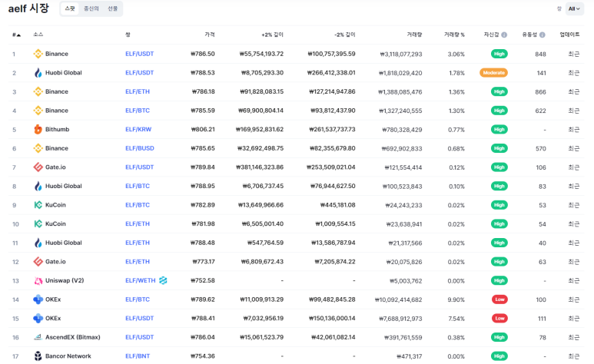
Task: Click the High confidence badge in Bithumb row
Action: click(x=499, y=130)
